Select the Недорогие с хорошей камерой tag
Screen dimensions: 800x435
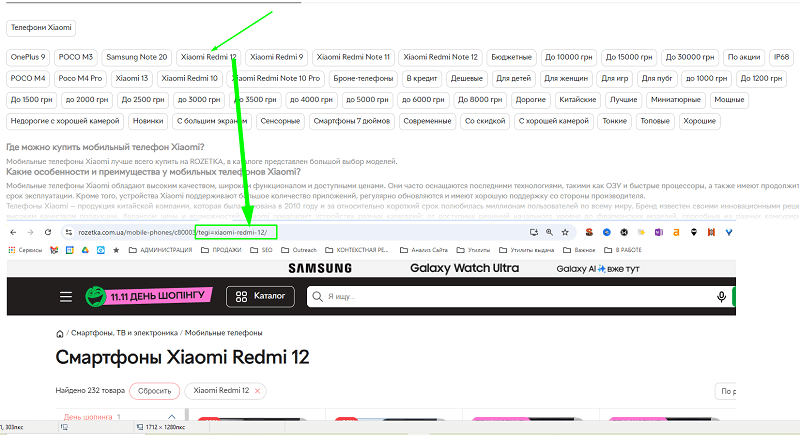click(x=65, y=121)
